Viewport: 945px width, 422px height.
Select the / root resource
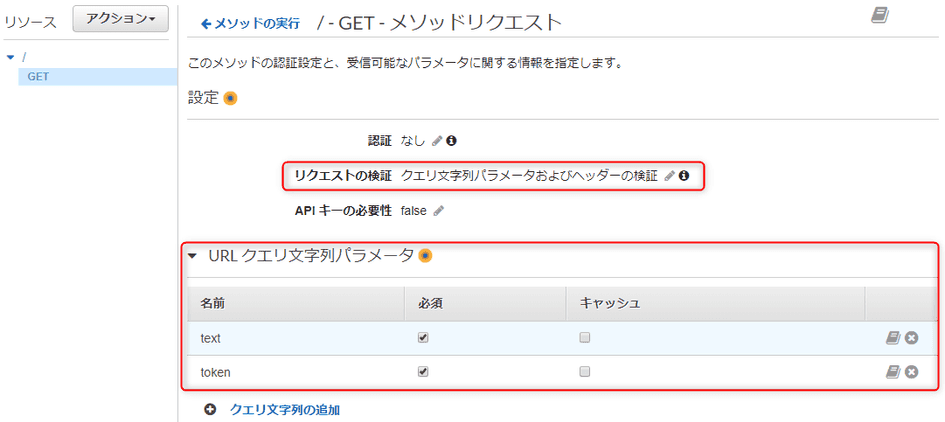24,57
